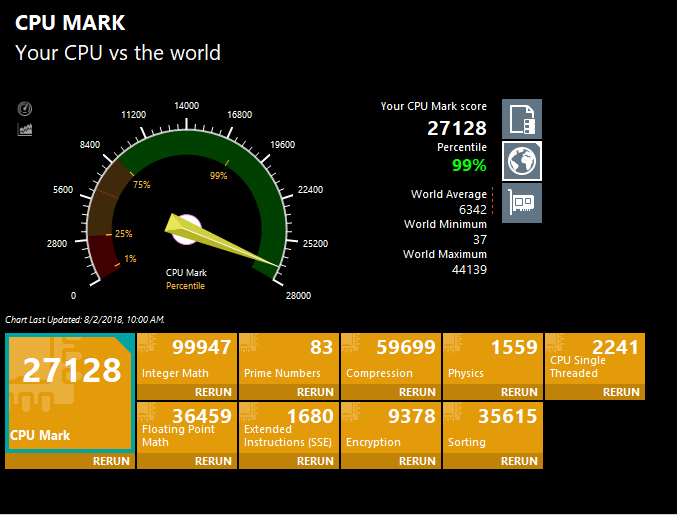The width and height of the screenshot is (677, 515).
Task: Click the chip icon on Compression tile
Action: (351, 343)
